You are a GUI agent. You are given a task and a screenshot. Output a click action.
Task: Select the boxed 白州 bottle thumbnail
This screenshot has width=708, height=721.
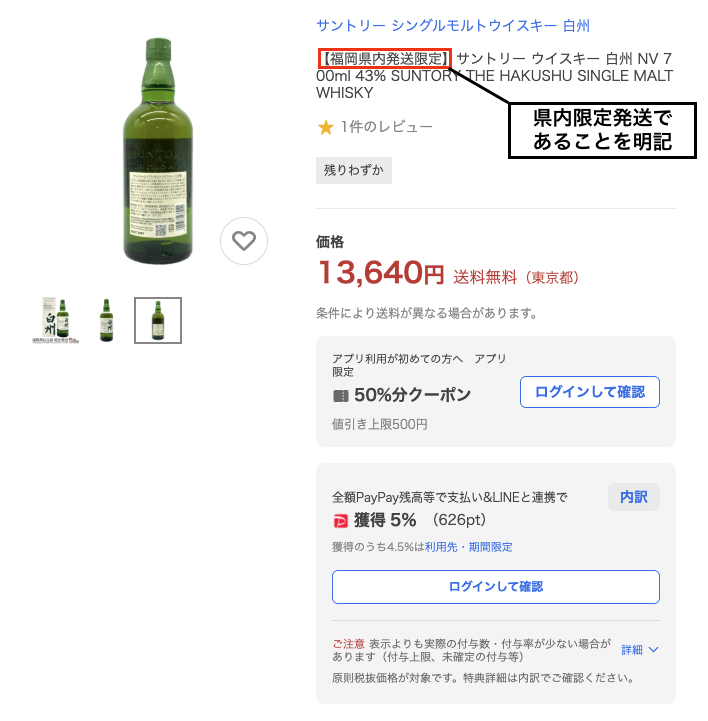(56, 320)
